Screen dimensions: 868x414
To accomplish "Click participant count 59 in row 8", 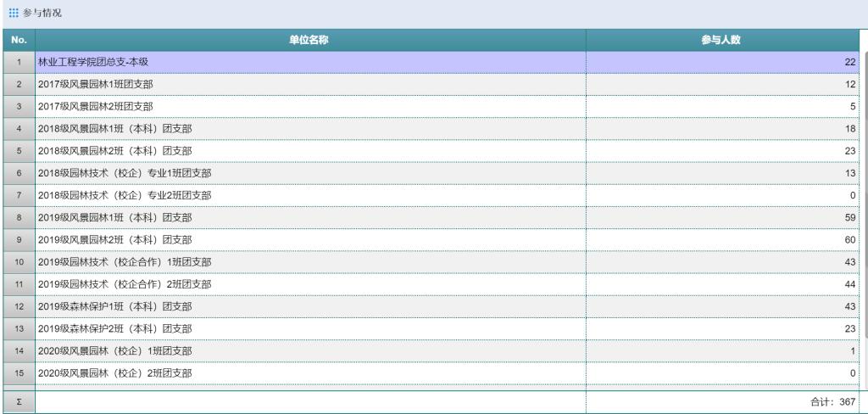I will [x=850, y=217].
